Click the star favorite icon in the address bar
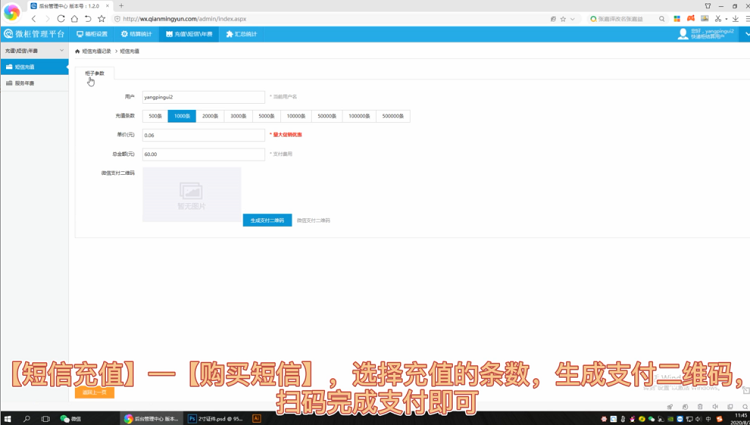The image size is (750, 425). pyautogui.click(x=563, y=19)
